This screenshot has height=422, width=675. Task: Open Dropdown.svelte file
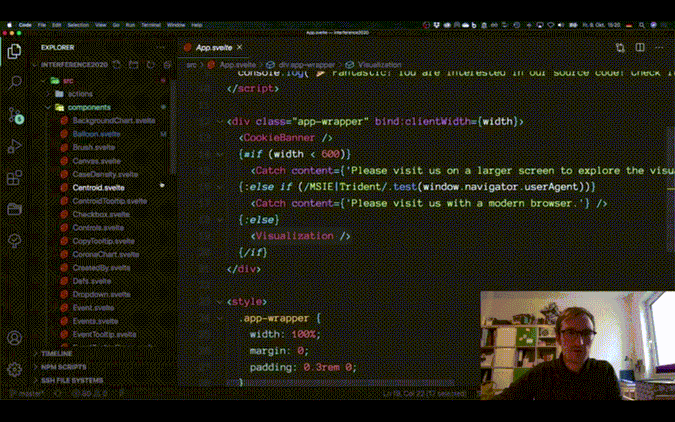tap(101, 295)
